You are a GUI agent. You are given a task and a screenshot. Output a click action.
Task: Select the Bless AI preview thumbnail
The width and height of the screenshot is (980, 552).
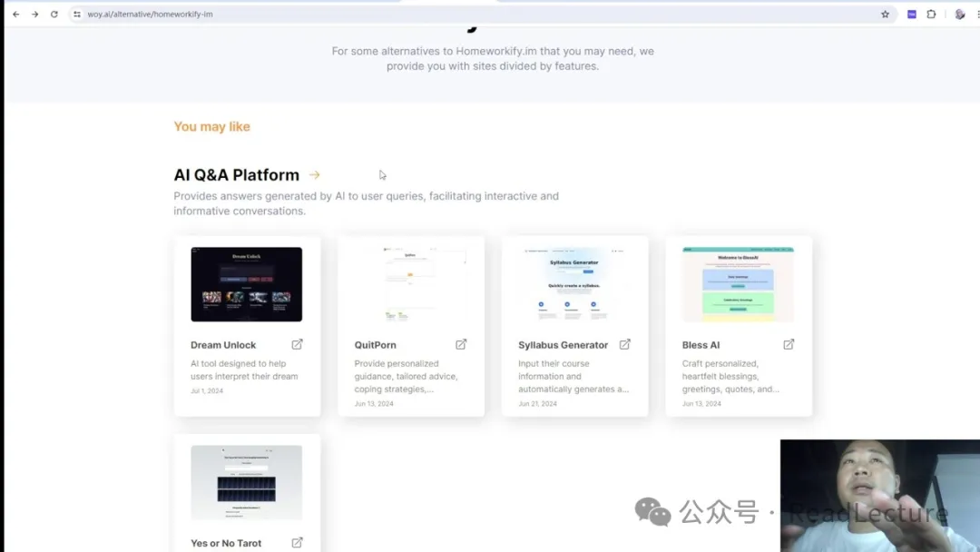(x=738, y=284)
